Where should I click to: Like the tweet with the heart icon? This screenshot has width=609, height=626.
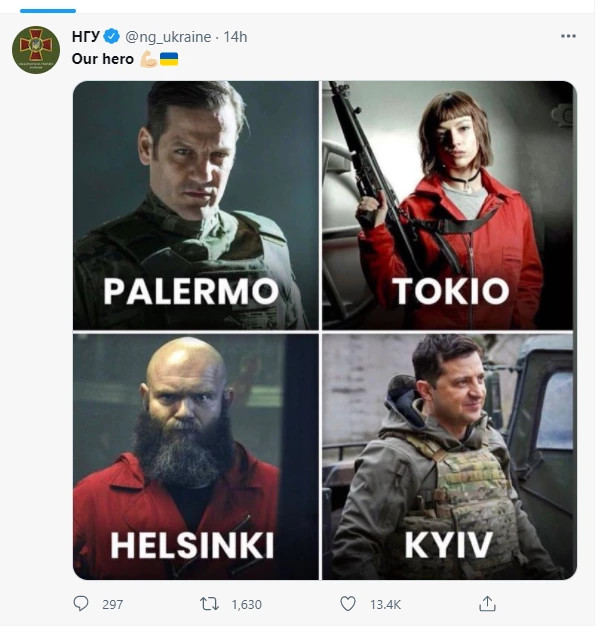348,603
